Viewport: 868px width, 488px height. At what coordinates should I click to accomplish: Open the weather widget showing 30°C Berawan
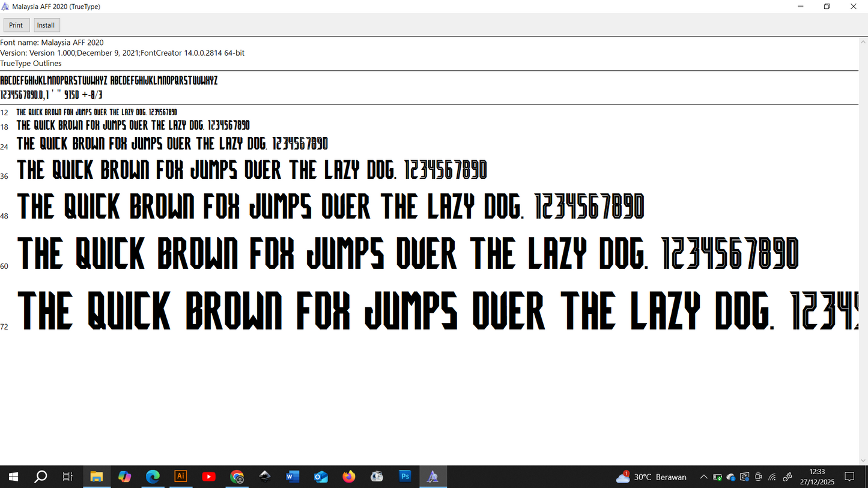(651, 477)
